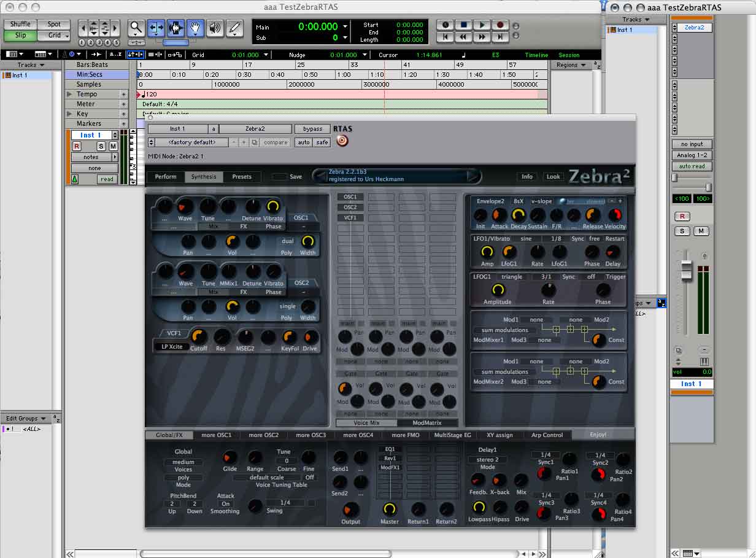This screenshot has width=756, height=558.
Task: Click the Main counter time display
Action: (x=318, y=26)
